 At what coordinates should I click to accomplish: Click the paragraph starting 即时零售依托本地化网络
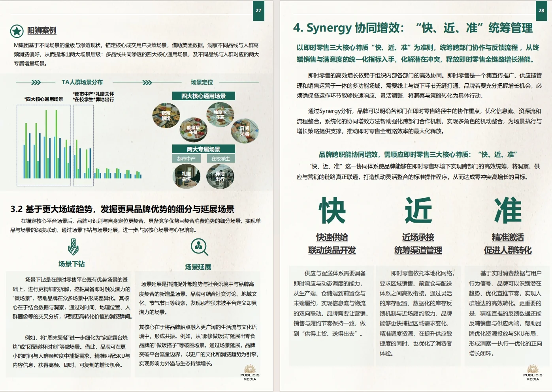coord(418,313)
